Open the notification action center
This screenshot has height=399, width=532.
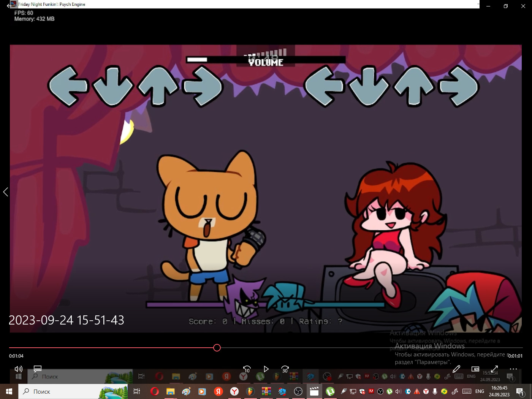(521, 391)
